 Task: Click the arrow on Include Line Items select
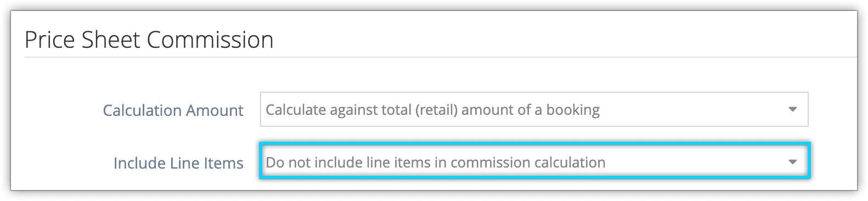pyautogui.click(x=792, y=162)
